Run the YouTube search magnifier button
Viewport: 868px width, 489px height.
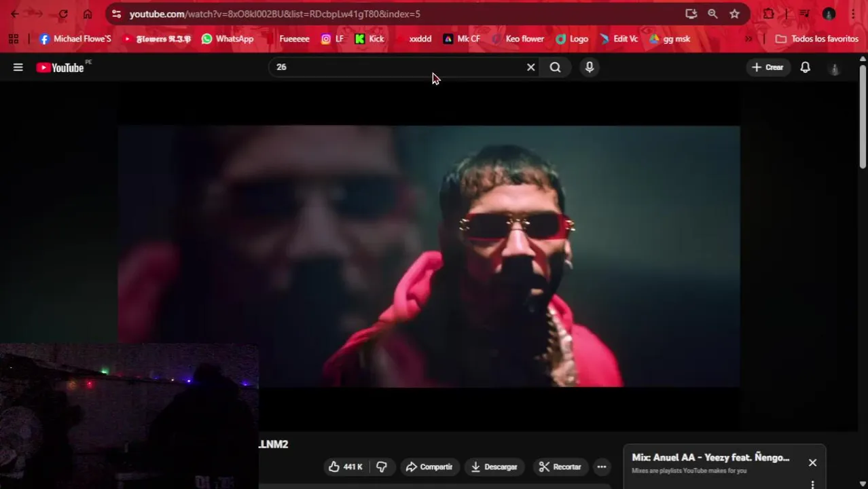[556, 67]
